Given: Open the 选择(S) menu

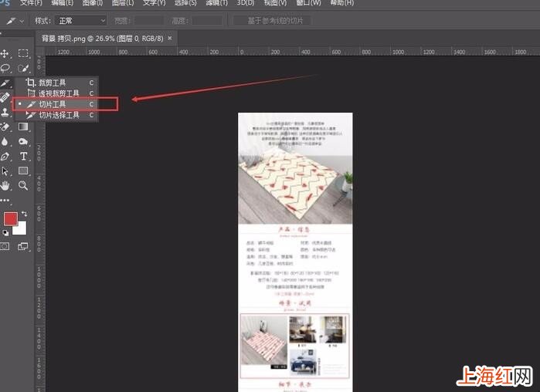Looking at the screenshot, I should point(185,3).
